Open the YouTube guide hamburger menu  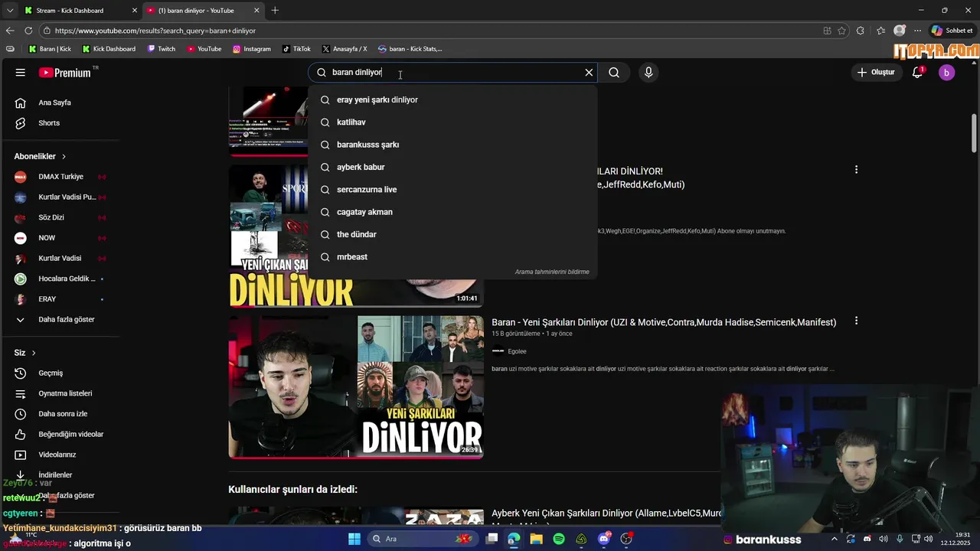(20, 73)
